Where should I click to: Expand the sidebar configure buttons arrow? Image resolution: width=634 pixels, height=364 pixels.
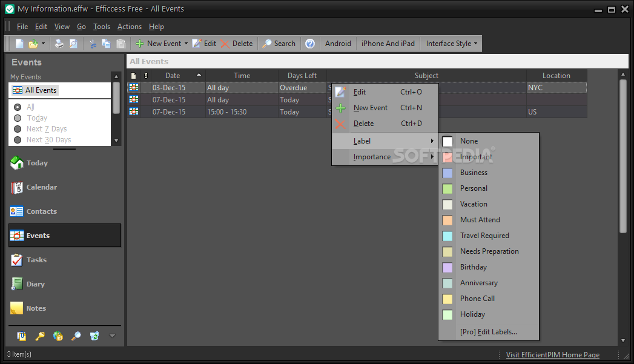tap(113, 336)
